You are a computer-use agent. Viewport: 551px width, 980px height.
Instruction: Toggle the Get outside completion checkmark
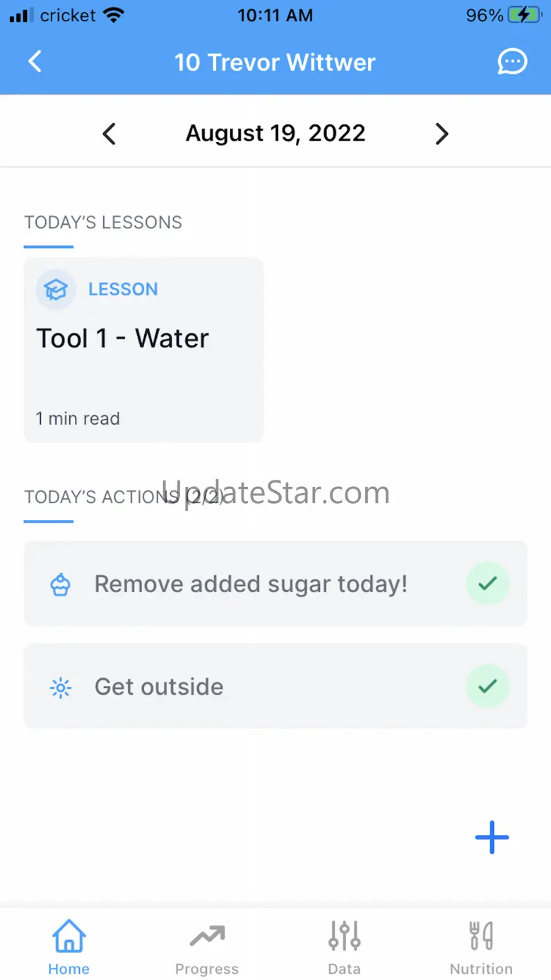point(487,686)
